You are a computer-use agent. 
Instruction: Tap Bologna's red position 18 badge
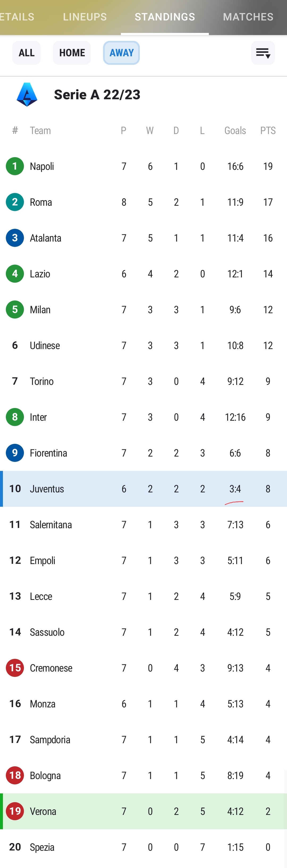pos(15,775)
